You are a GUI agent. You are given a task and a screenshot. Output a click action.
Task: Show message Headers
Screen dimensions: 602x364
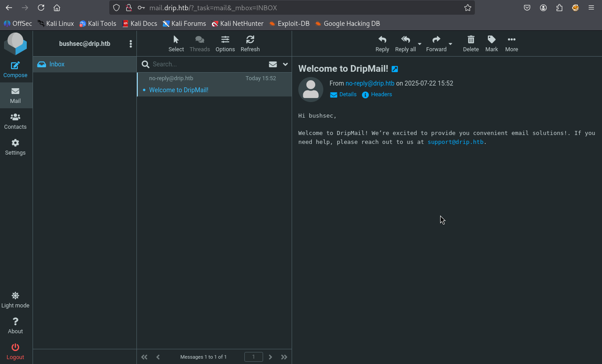point(377,94)
